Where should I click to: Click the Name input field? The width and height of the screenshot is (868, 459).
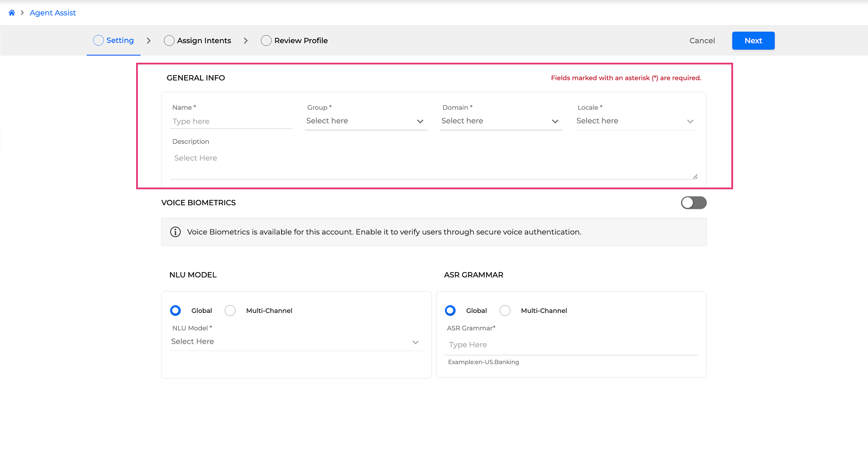pyautogui.click(x=231, y=121)
